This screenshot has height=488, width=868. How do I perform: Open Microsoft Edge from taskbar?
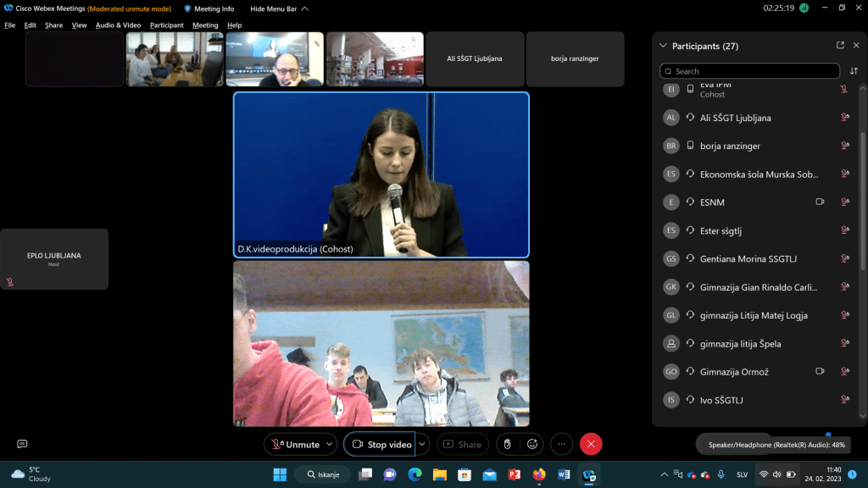[x=415, y=474]
